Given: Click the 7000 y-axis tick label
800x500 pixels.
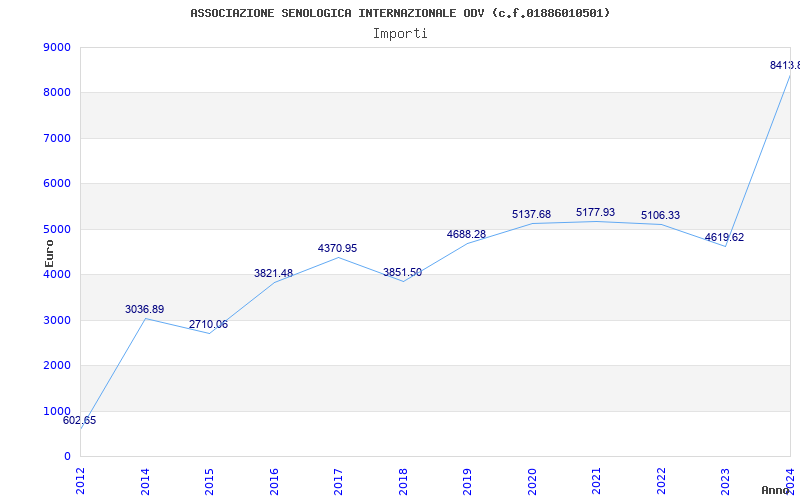Looking at the screenshot, I should pyautogui.click(x=57, y=138).
